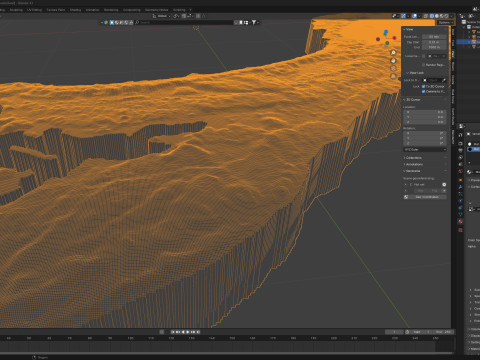Toggle camera view navigation button
This screenshot has width=480, height=360.
point(393,68)
